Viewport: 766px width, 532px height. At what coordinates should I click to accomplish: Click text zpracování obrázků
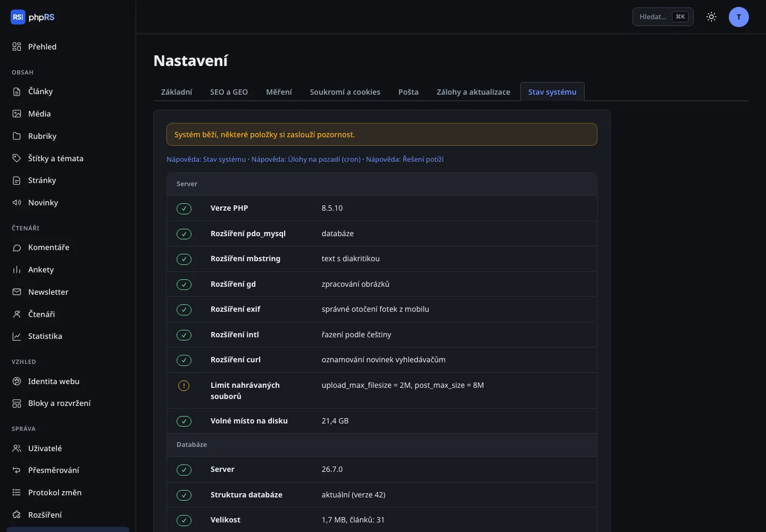point(355,284)
